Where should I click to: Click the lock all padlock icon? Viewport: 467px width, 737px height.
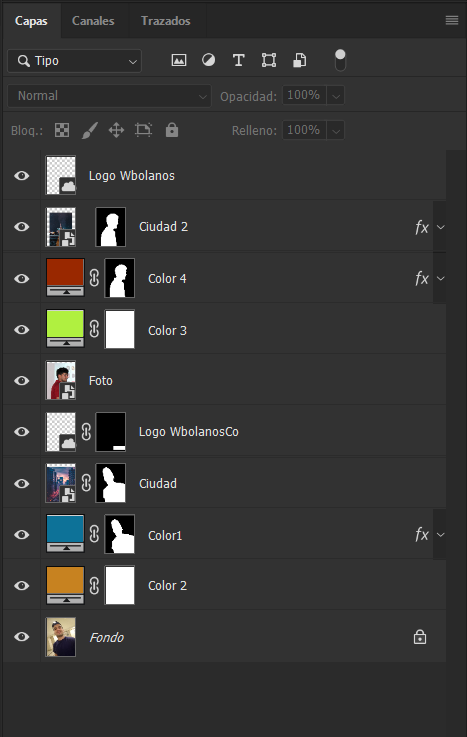172,130
